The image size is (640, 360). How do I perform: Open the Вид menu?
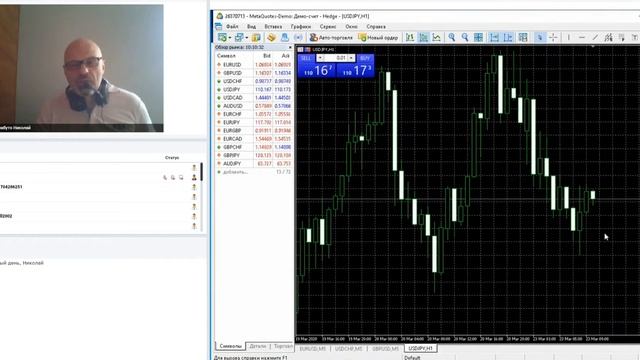pos(251,27)
